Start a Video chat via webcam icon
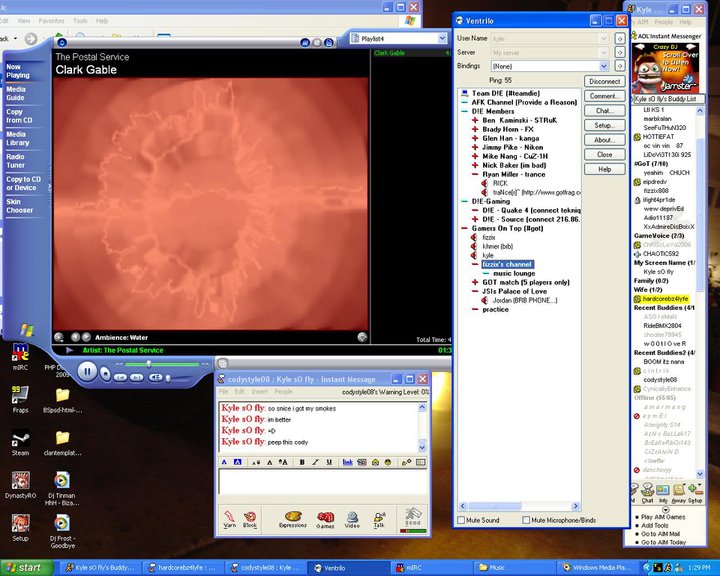Screen dimensions: 720x576 (x=352, y=517)
